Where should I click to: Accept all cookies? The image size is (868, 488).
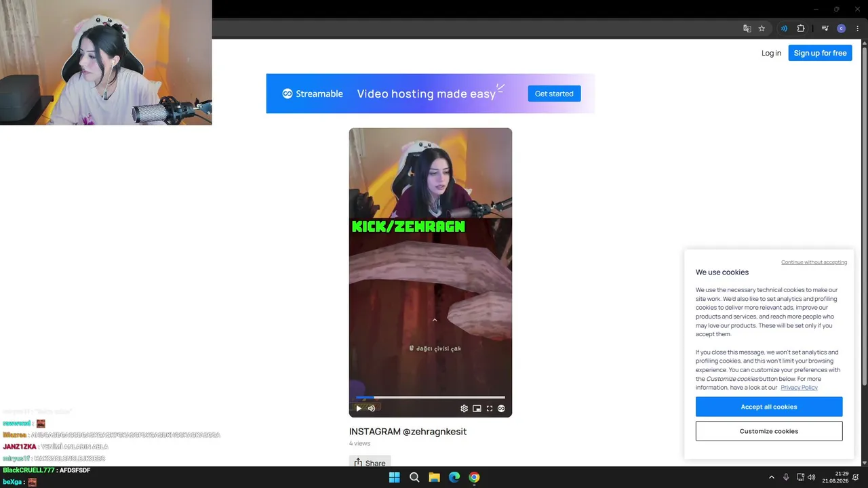coord(769,407)
